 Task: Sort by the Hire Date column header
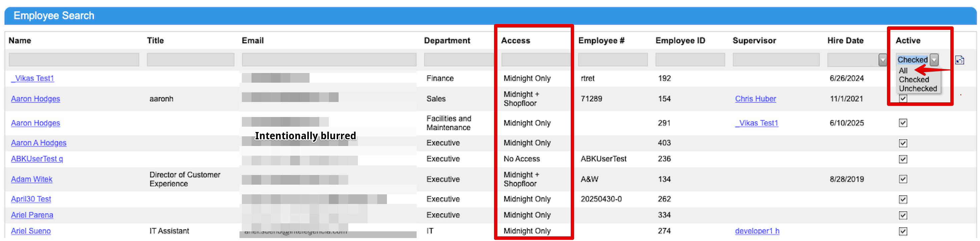coord(845,41)
